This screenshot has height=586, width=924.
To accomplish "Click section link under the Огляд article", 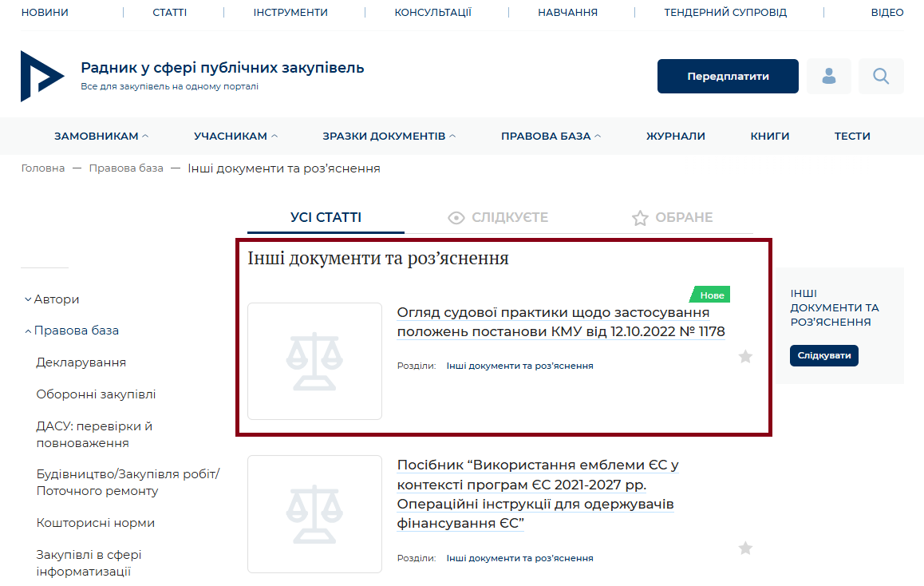I will [x=519, y=366].
